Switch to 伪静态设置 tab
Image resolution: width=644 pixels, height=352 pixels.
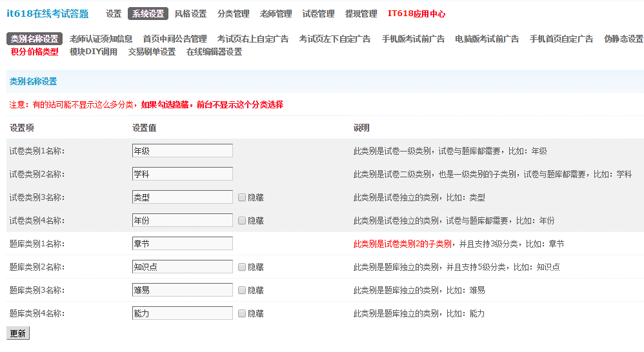click(x=623, y=39)
